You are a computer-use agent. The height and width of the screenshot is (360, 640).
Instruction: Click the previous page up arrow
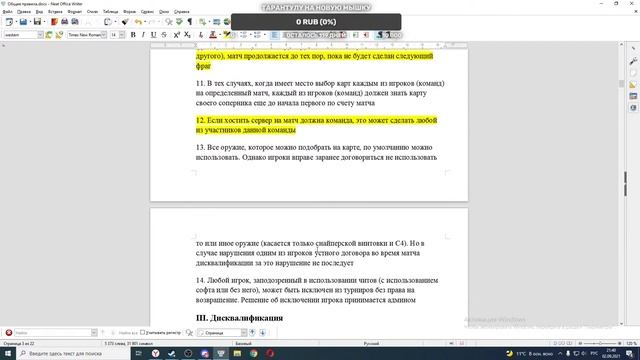[252, 333]
